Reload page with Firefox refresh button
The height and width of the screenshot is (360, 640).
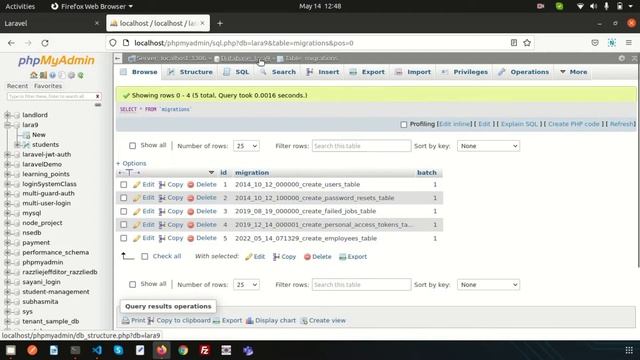(x=45, y=43)
